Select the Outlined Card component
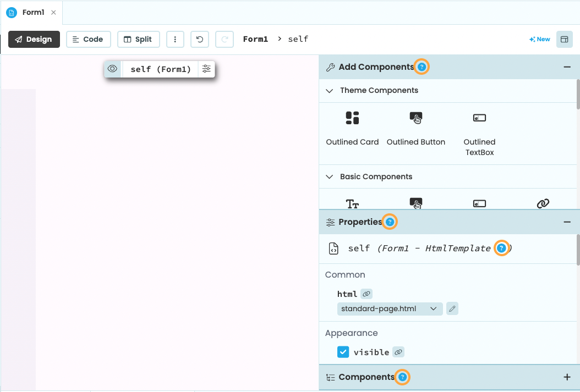 click(352, 118)
